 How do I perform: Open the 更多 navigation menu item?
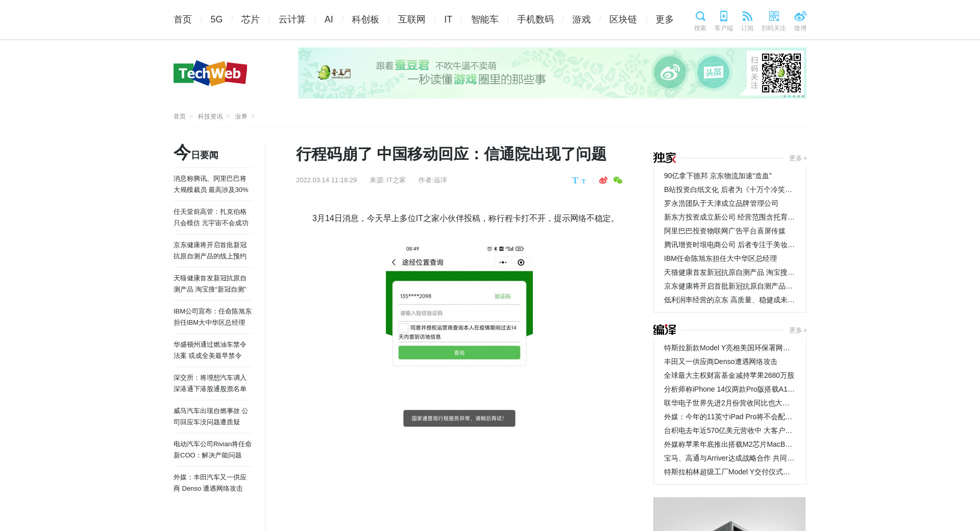664,19
